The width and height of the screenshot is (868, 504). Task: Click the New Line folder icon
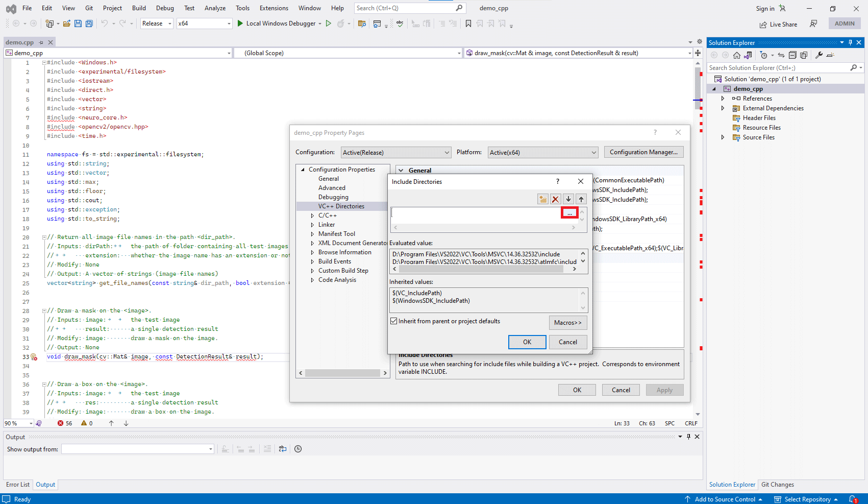(542, 199)
